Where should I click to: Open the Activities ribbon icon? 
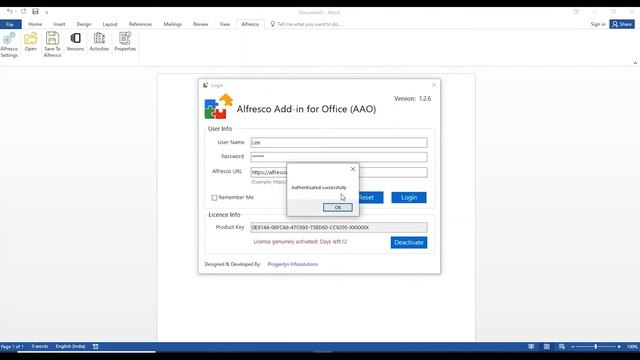coord(99,42)
